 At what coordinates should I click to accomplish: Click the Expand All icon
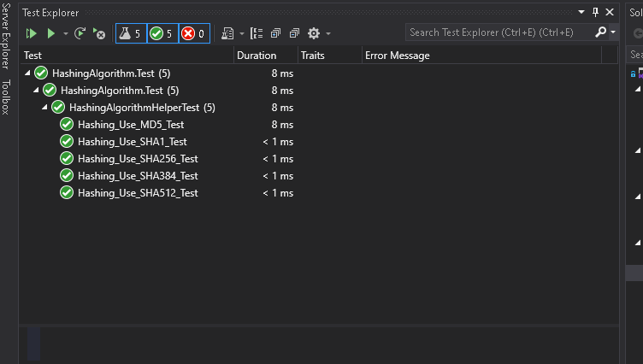pyautogui.click(x=275, y=33)
